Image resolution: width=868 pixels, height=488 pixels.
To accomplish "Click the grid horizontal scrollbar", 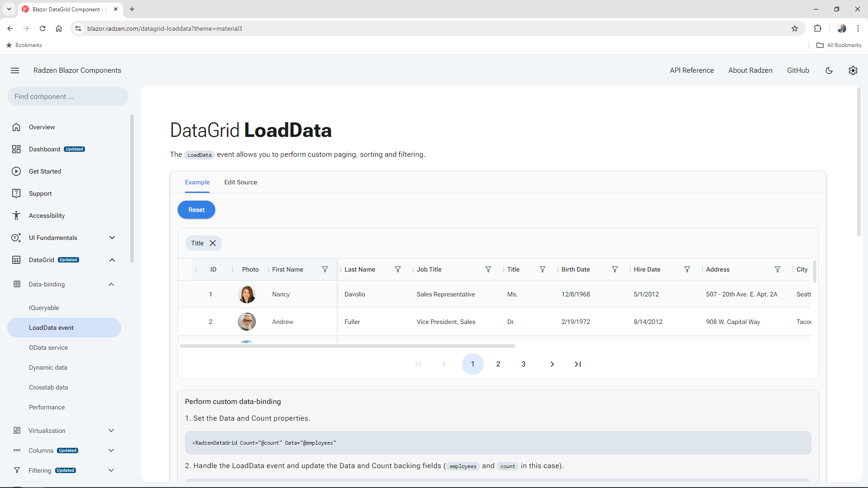I will coord(348,346).
